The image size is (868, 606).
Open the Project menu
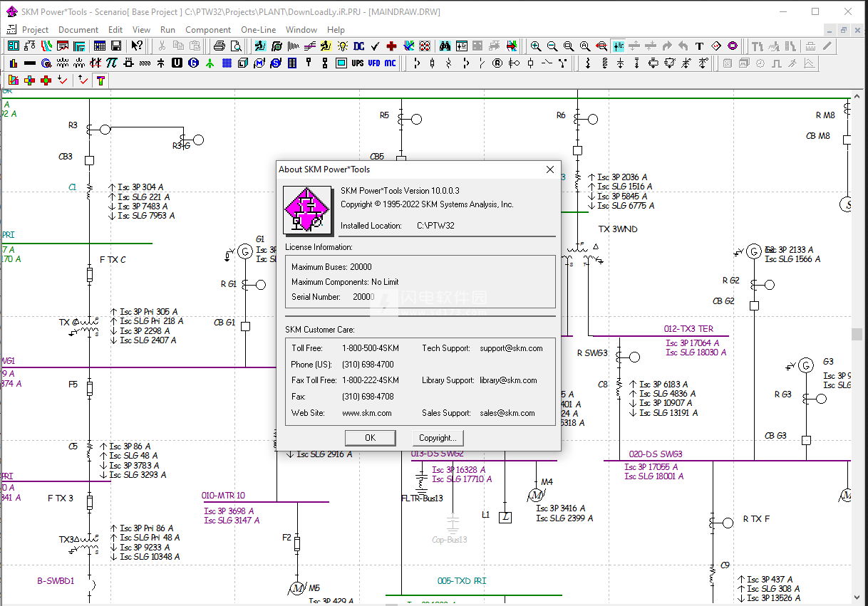tap(35, 30)
